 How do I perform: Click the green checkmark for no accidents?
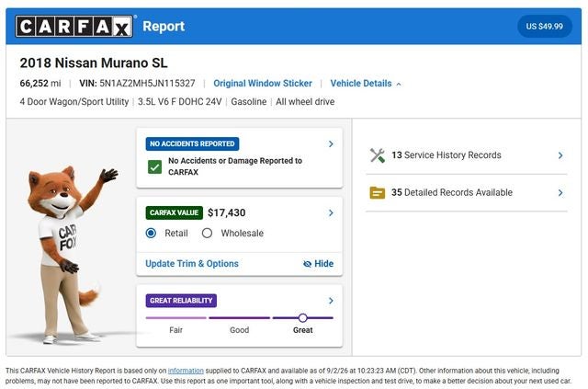coord(154,166)
